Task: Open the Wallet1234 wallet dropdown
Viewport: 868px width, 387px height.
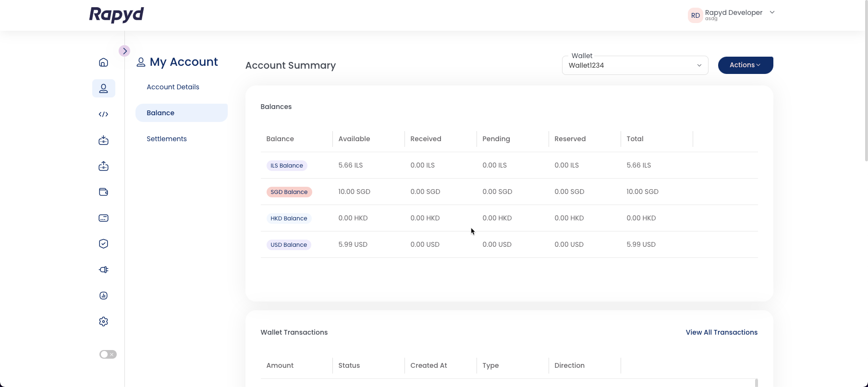Action: tap(635, 65)
